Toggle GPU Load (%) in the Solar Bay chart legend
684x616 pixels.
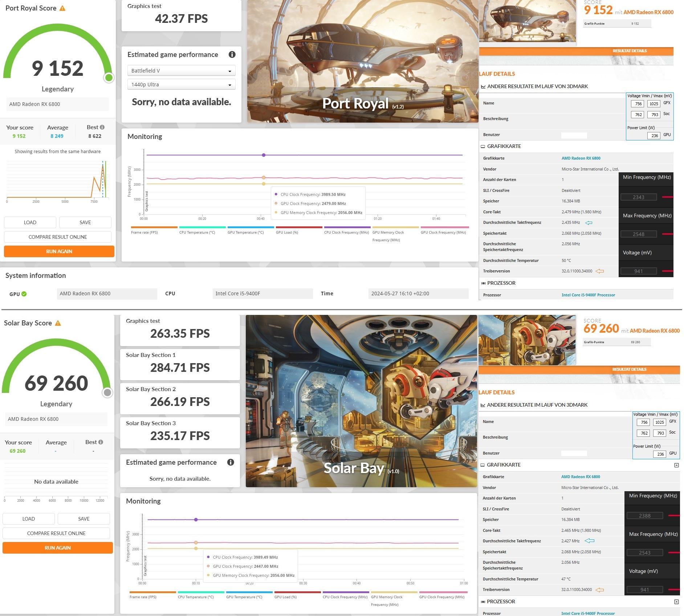click(297, 595)
